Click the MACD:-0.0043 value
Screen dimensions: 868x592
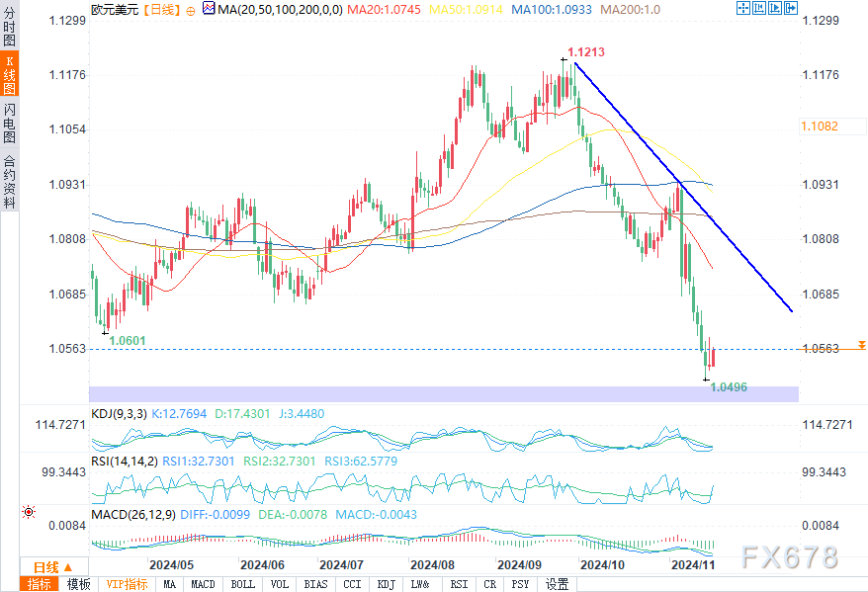tap(377, 515)
